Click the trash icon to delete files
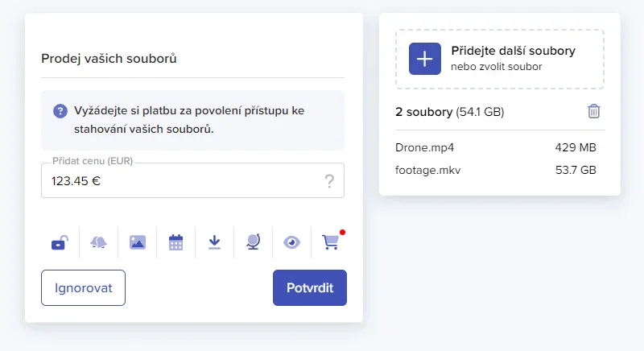 click(594, 111)
